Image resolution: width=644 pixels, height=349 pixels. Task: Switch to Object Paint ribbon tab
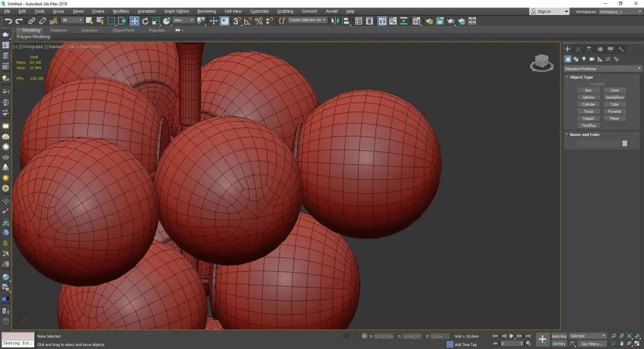click(x=123, y=31)
